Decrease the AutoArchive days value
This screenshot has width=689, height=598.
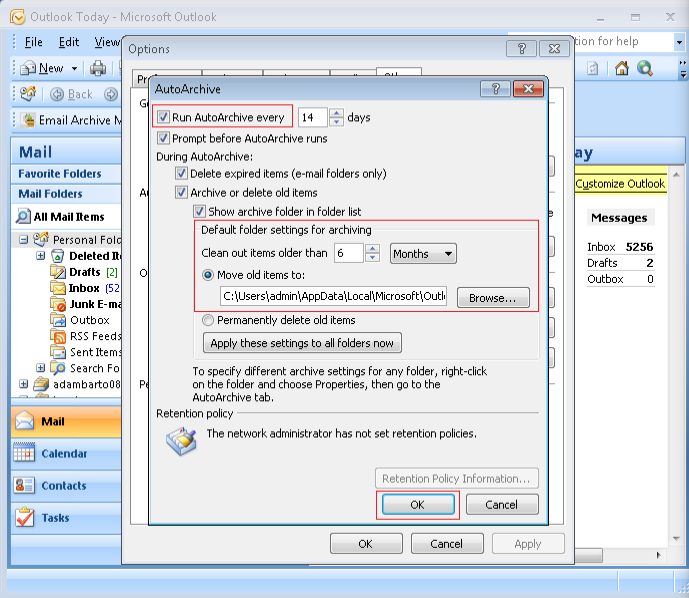pos(337,122)
